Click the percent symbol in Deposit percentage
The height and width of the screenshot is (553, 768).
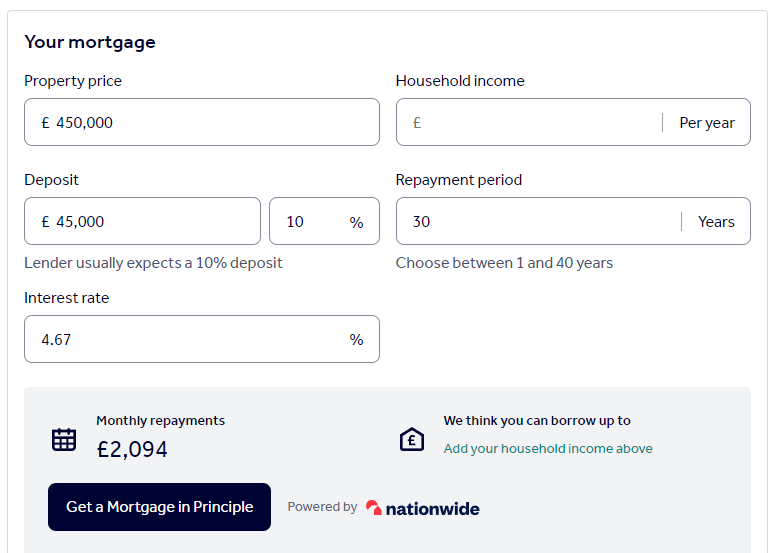[x=356, y=222]
